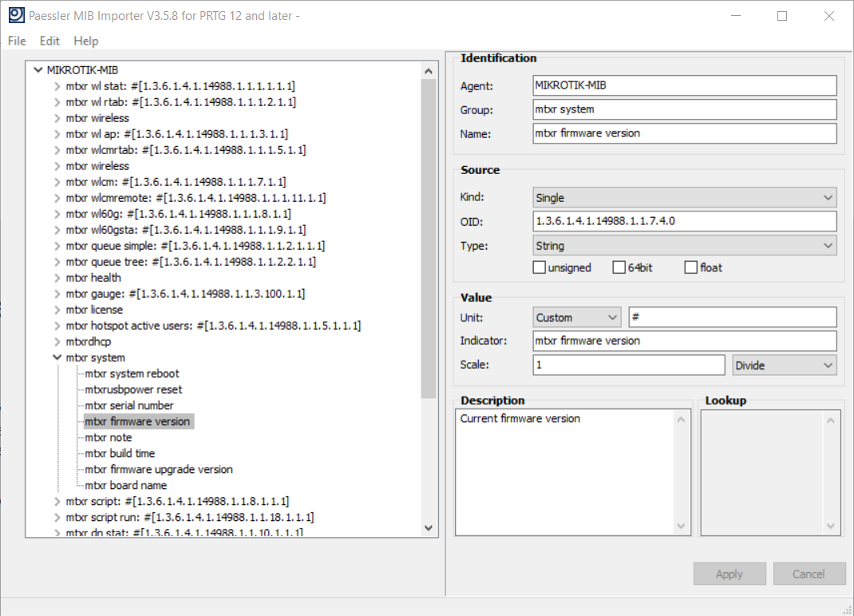Open the Unit dropdown showing Custom

pos(577,318)
